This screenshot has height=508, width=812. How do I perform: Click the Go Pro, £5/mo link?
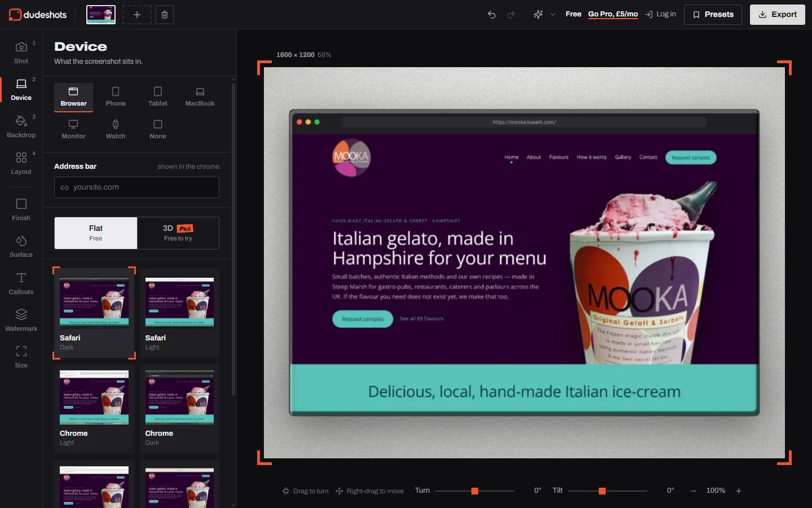point(613,14)
